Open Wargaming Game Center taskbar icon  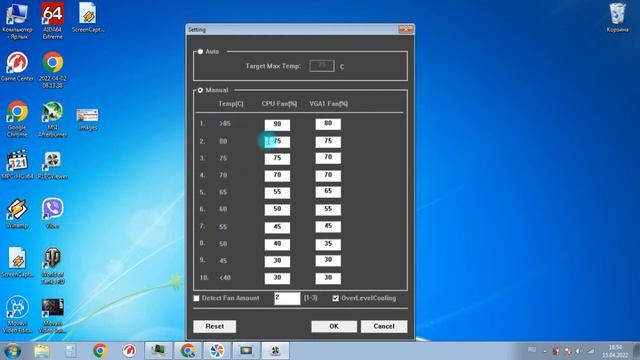tap(129, 351)
